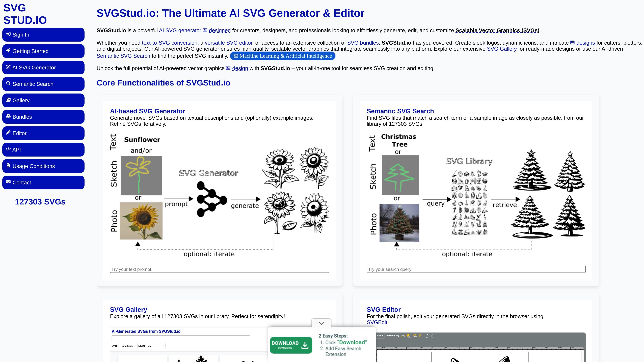Click the 'designs' ad link with its icon

point(582,43)
